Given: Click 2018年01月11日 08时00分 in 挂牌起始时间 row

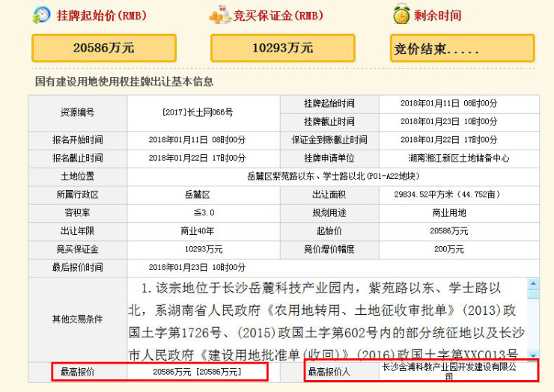Looking at the screenshot, I should (448, 103).
